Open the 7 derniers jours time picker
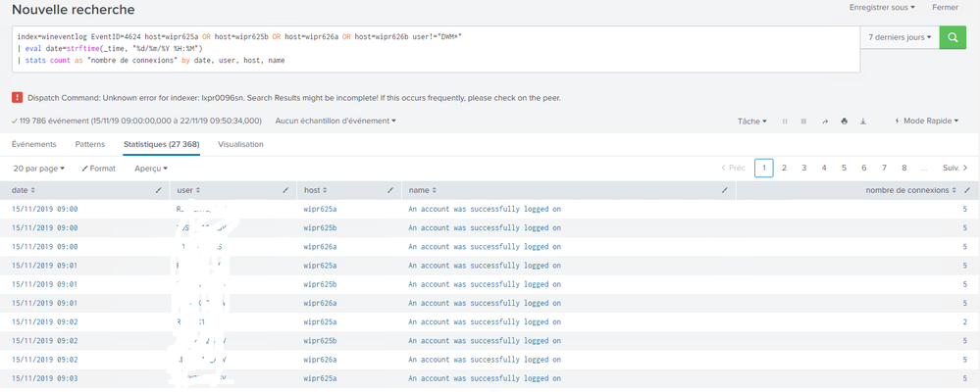This screenshot has width=980, height=392. point(900,37)
